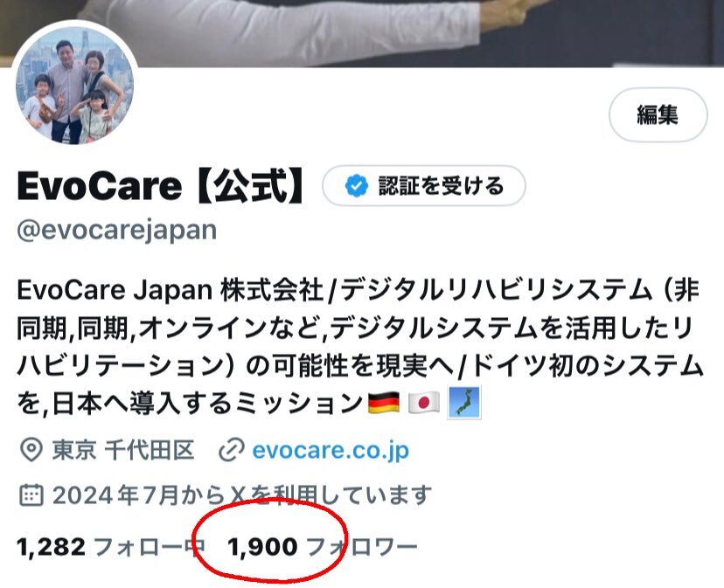The height and width of the screenshot is (588, 724).
Task: Click the フォロワー label
Action: (x=362, y=547)
